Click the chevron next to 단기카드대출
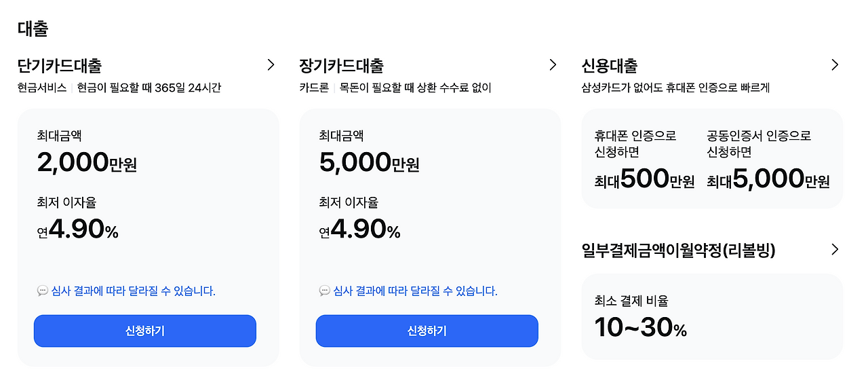The width and height of the screenshot is (868, 370). tap(271, 65)
